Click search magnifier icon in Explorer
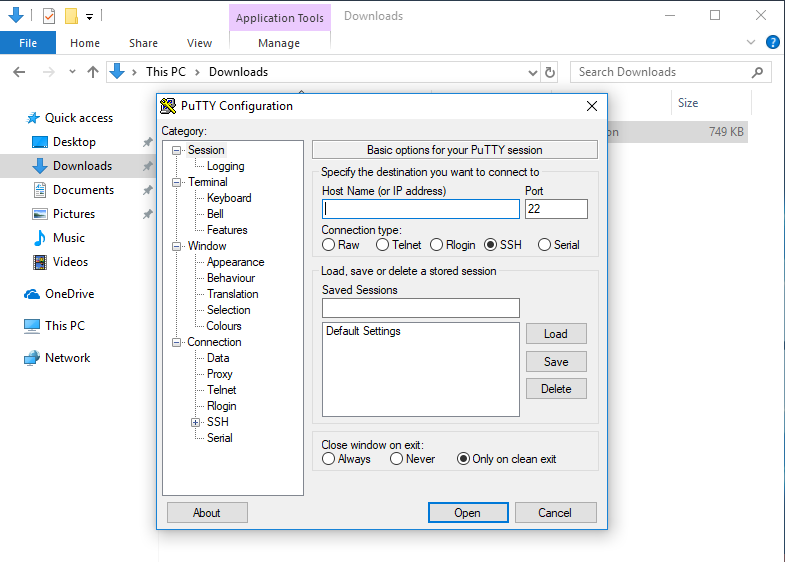Screen dimensions: 785x562 click(757, 73)
